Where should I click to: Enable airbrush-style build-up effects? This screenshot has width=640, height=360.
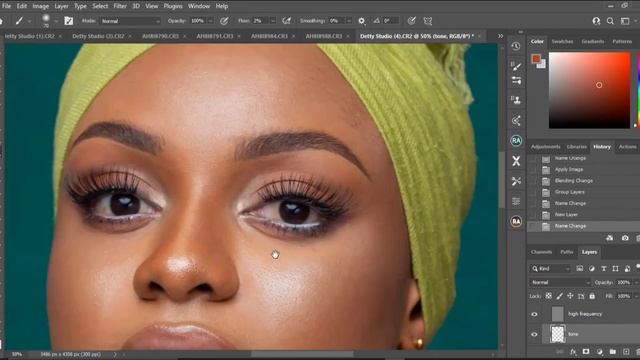pos(287,21)
